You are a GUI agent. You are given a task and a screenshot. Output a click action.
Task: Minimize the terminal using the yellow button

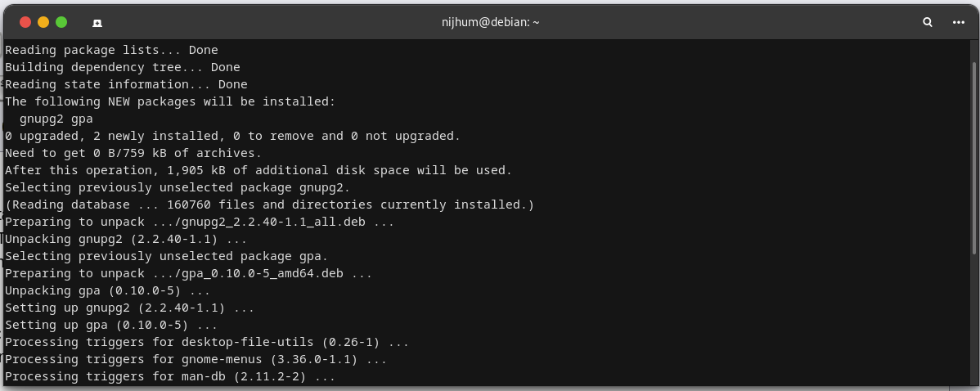point(43,23)
